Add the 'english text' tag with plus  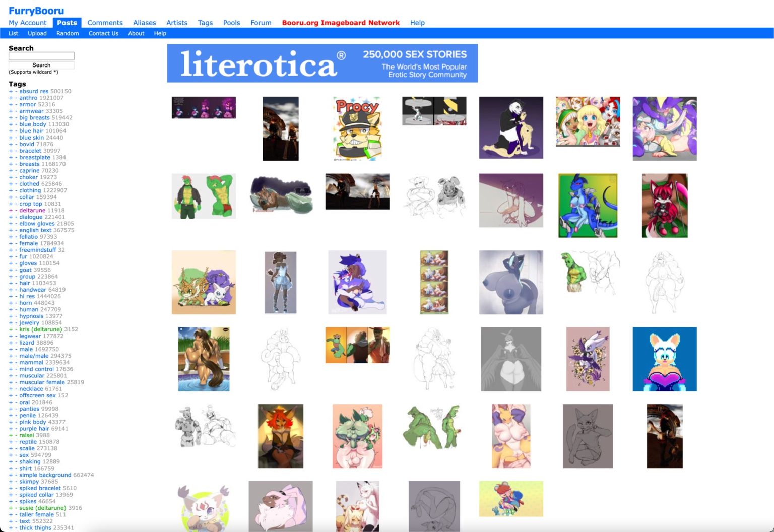[x=11, y=230]
